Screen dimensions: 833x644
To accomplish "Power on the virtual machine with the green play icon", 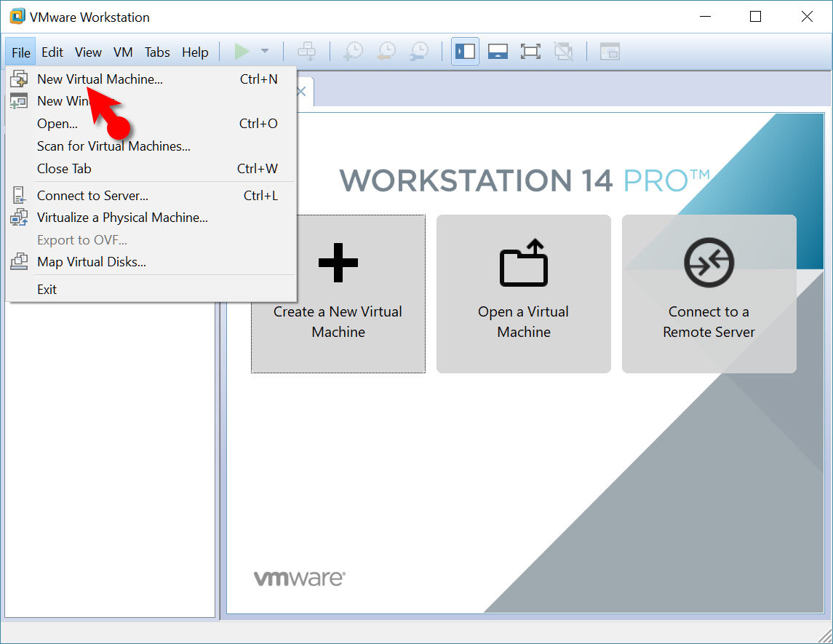I will tap(242, 51).
